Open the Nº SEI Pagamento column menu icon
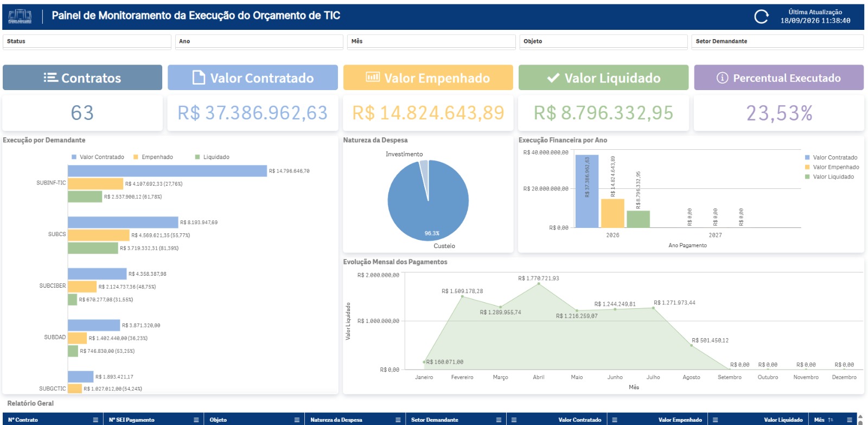 point(196,420)
